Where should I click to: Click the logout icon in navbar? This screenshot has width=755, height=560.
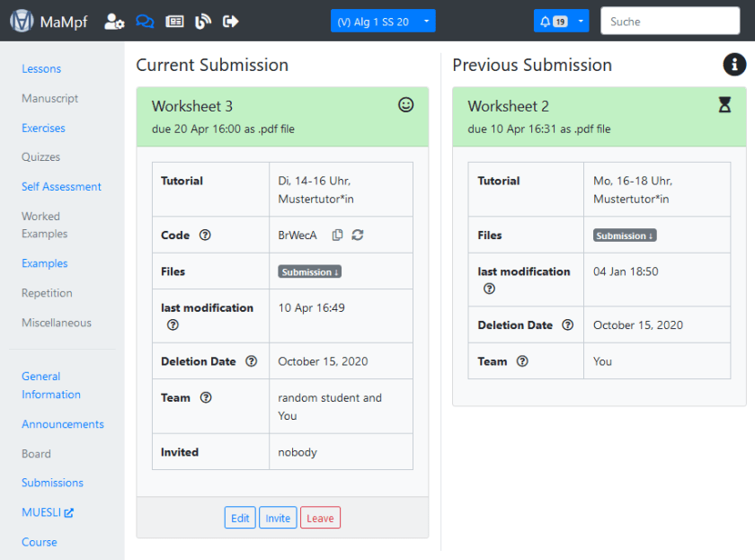[x=231, y=22]
